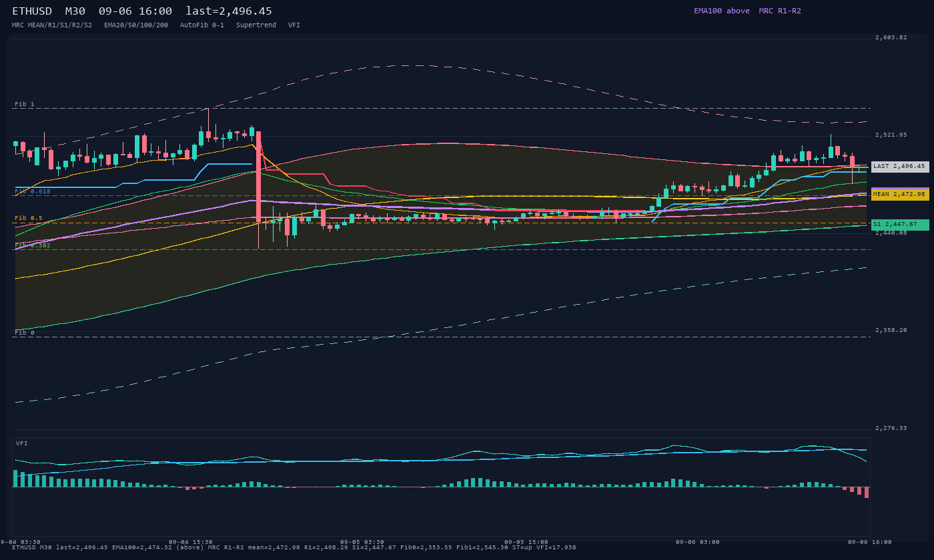
Task: Click the ETHUSD symbol in the title
Action: click(x=32, y=11)
